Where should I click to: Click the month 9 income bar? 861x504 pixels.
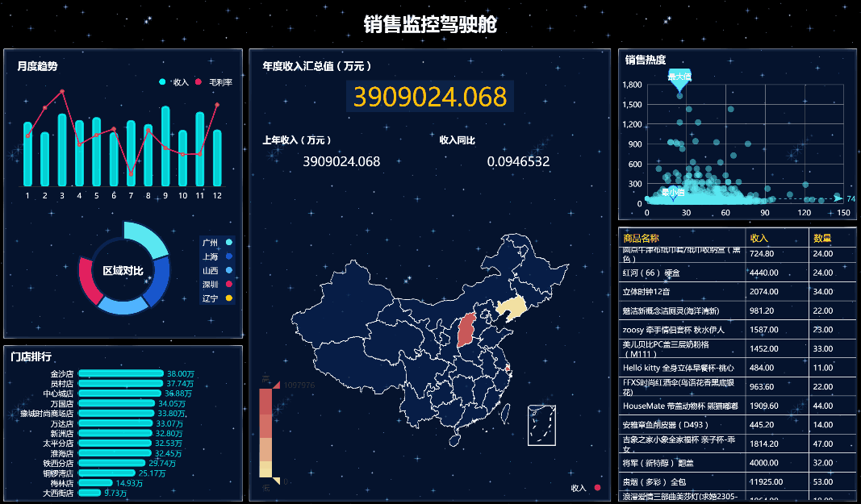[165, 146]
